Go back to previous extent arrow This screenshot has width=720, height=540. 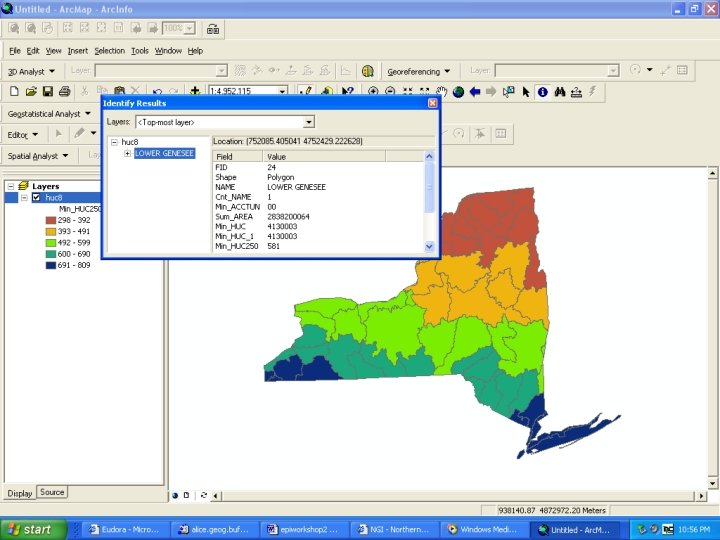(x=475, y=92)
